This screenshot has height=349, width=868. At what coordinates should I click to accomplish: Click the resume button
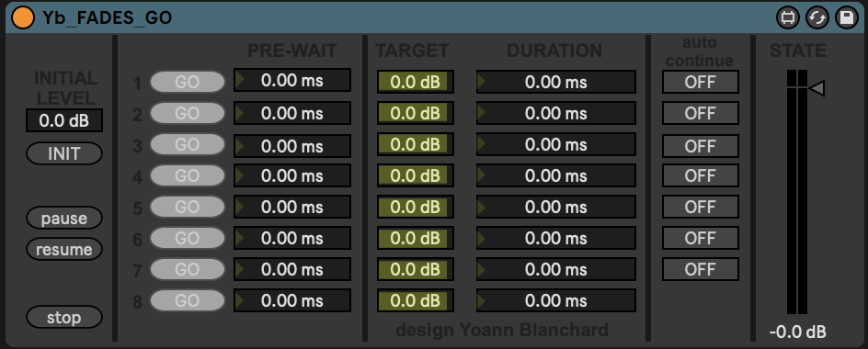[x=64, y=250]
